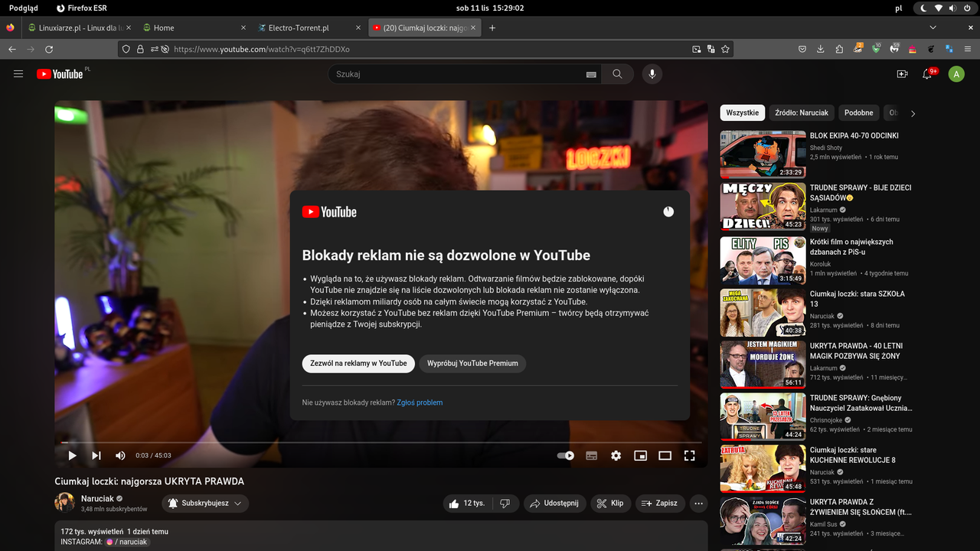Play the video
Image resolution: width=980 pixels, height=551 pixels.
(x=72, y=455)
